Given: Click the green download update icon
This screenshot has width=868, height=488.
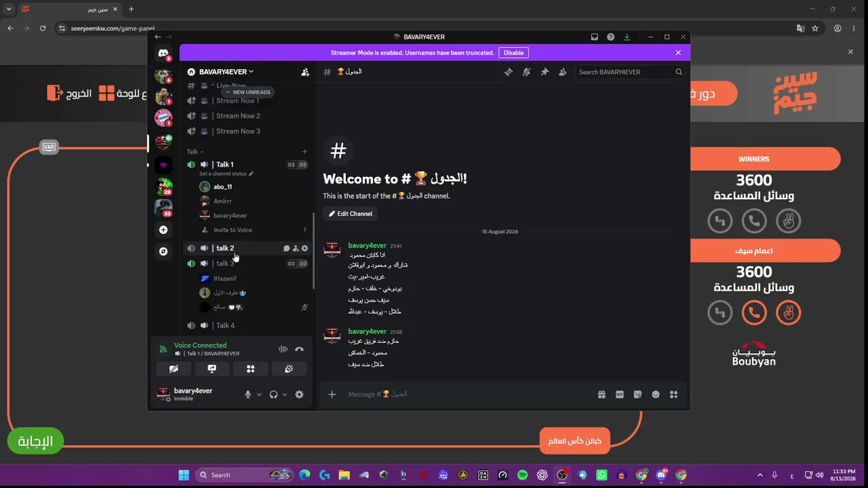Looking at the screenshot, I should (627, 37).
